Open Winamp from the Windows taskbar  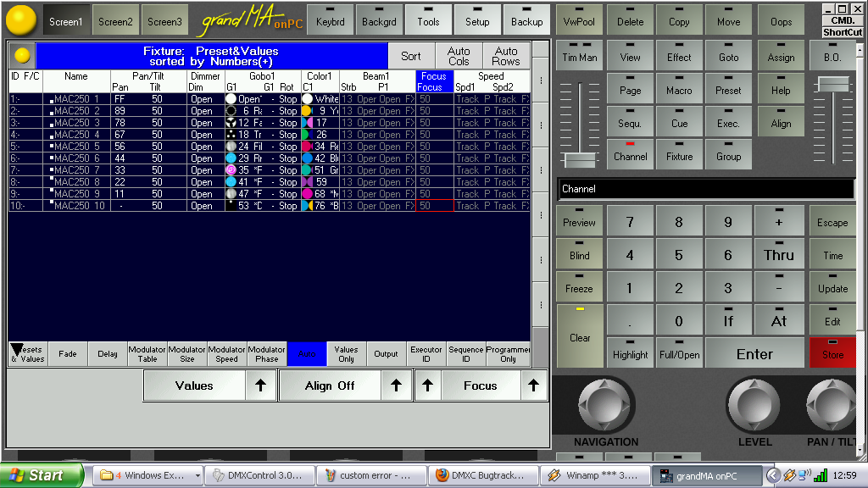(x=593, y=475)
